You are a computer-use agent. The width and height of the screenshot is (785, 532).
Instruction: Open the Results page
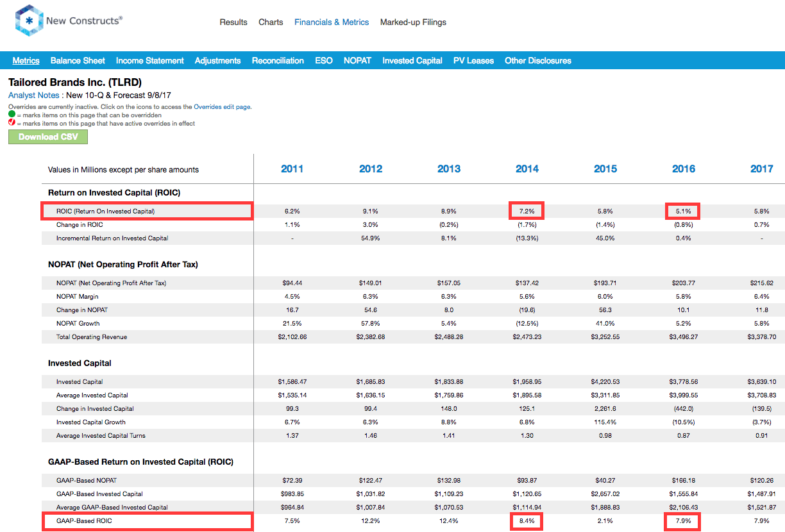click(x=233, y=22)
